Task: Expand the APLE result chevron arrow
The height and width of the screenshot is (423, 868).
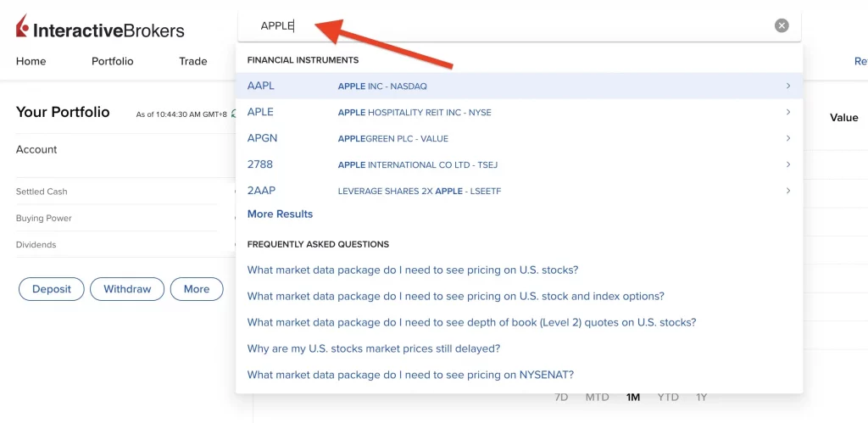Action: [787, 112]
